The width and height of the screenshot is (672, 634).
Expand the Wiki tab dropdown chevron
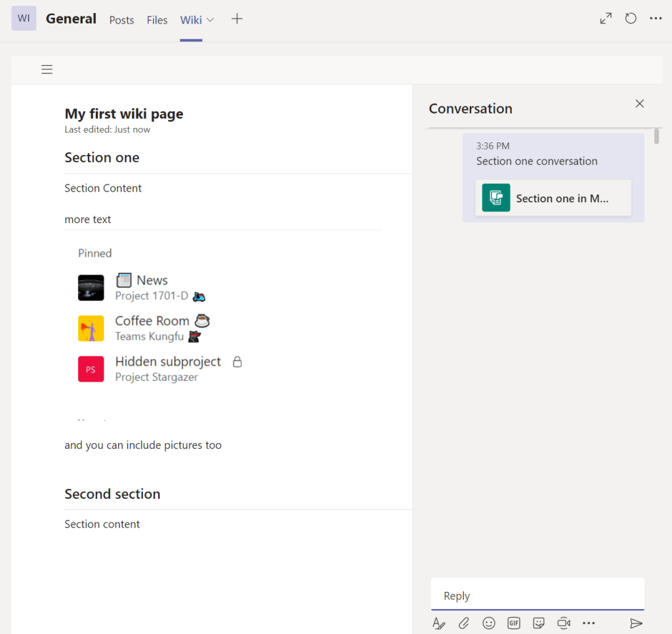click(211, 20)
